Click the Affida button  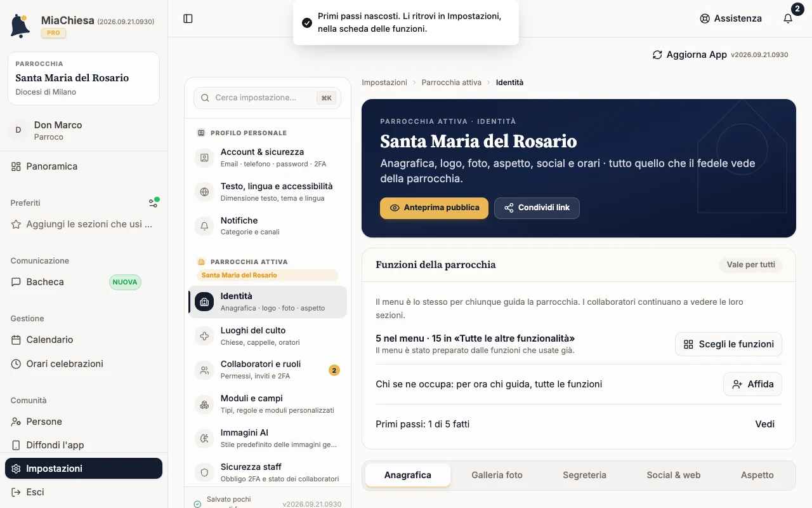[x=752, y=384]
